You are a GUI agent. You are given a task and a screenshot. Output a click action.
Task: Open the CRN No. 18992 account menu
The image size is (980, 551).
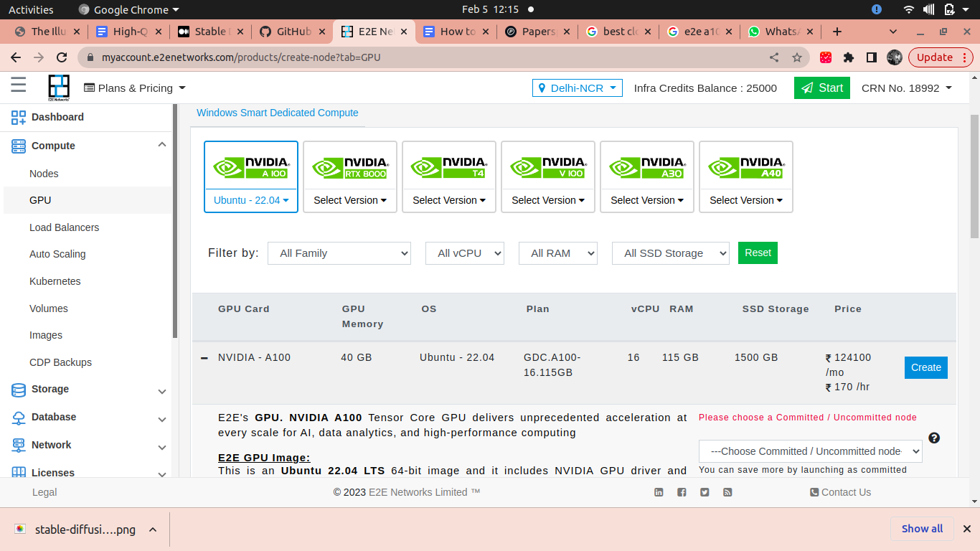[907, 88]
